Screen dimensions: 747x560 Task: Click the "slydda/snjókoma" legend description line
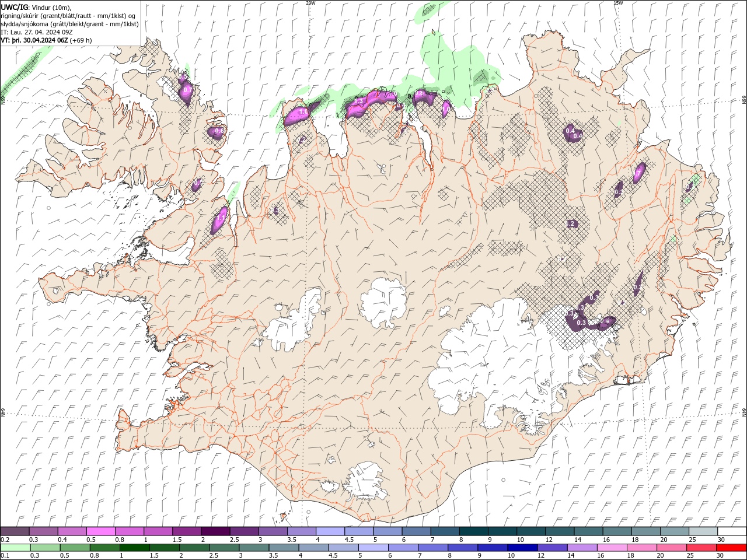pos(70,24)
